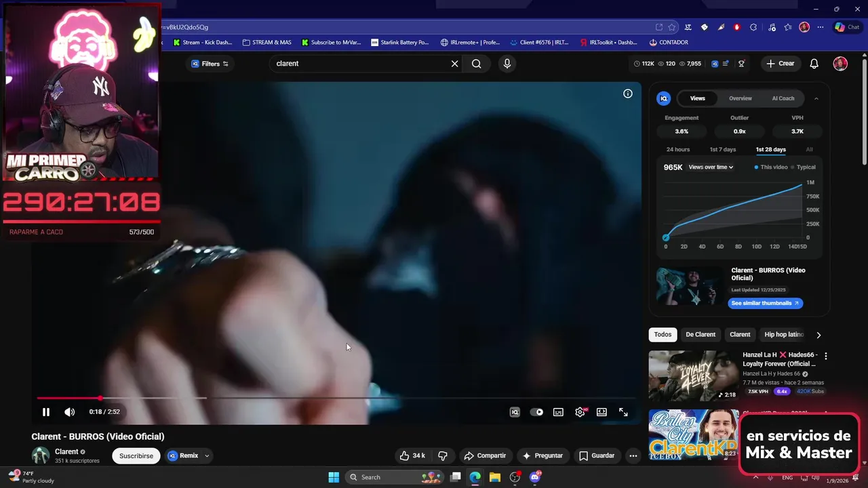868x488 pixels.
Task: Switch to the AI Coach tab
Action: click(x=783, y=98)
